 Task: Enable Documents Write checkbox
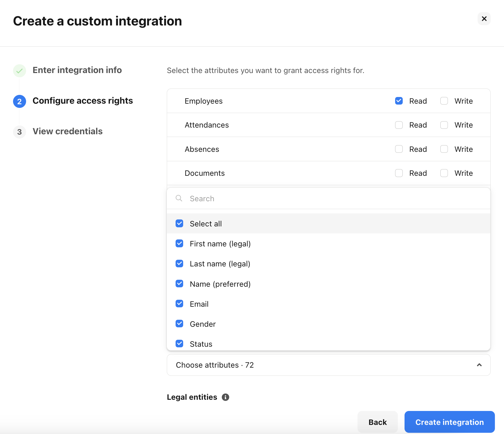pos(444,173)
